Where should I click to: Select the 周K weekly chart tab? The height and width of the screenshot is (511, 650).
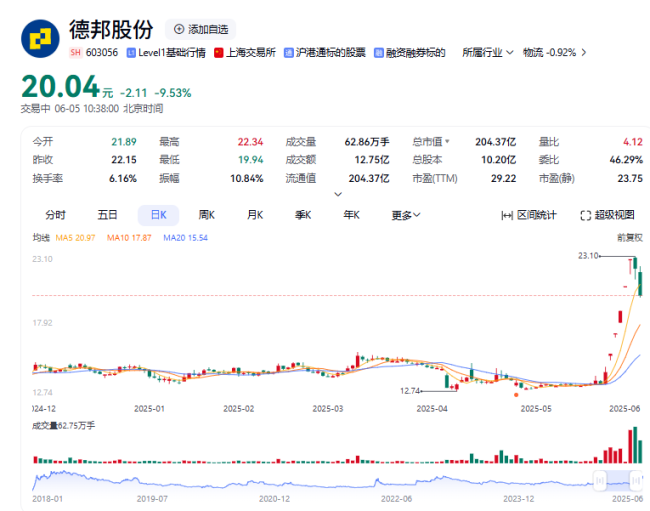[207, 215]
